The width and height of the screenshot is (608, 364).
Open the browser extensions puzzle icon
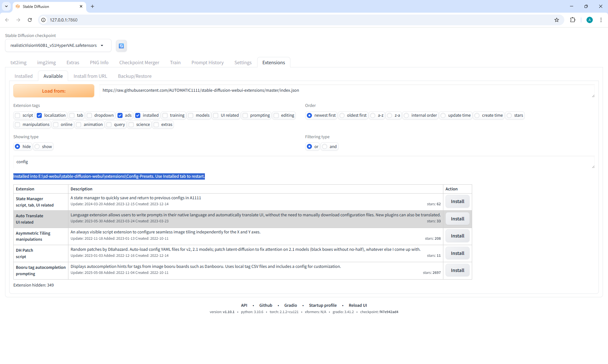573,20
